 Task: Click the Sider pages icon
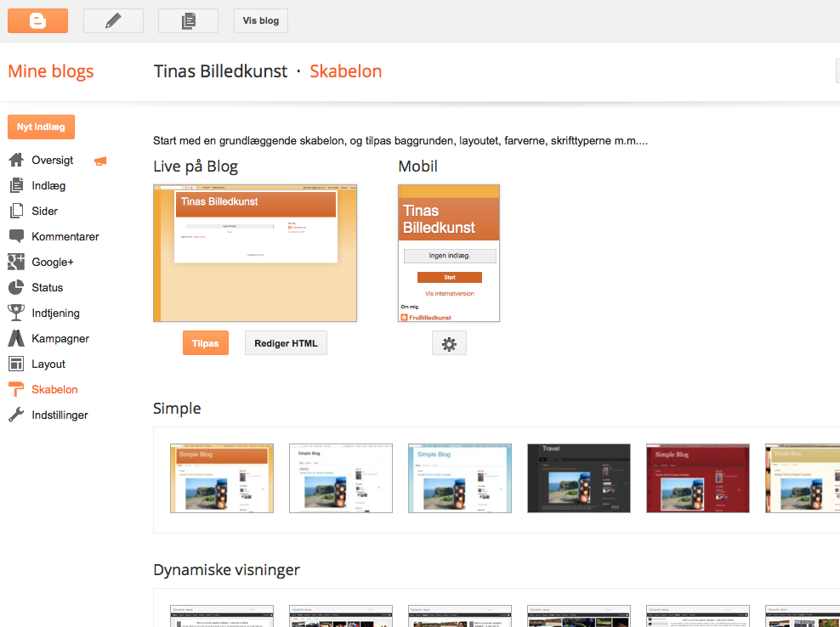16,211
